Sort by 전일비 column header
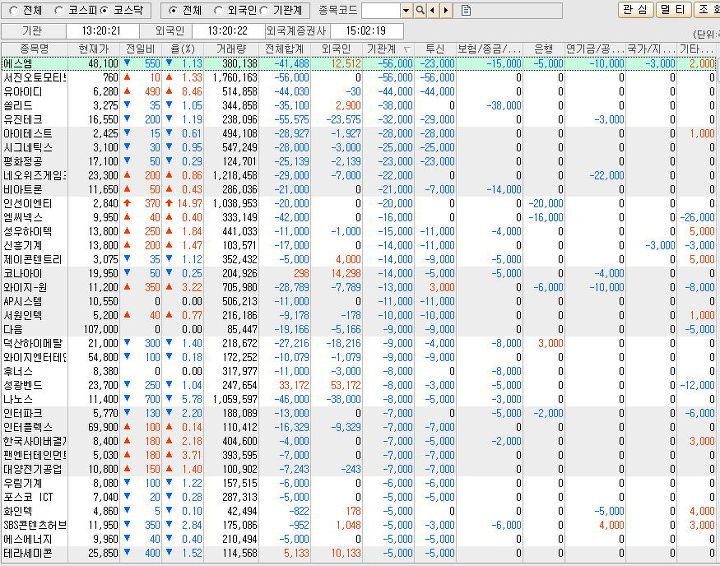 pyautogui.click(x=141, y=49)
